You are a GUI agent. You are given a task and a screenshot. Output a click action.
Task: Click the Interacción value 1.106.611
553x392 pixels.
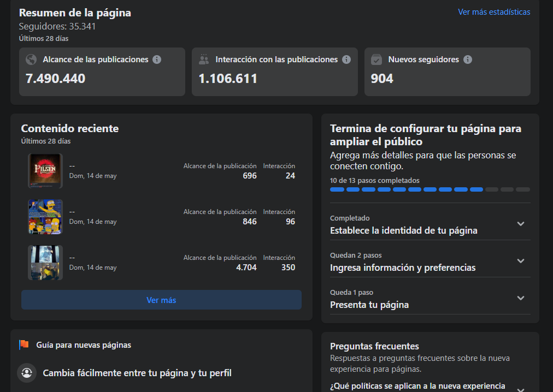click(228, 78)
